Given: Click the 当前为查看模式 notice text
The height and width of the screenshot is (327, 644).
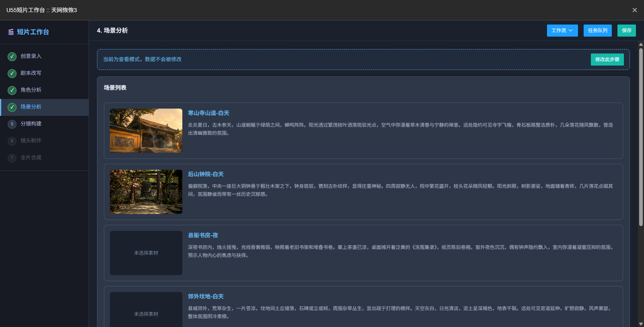Looking at the screenshot, I should click(x=142, y=60).
